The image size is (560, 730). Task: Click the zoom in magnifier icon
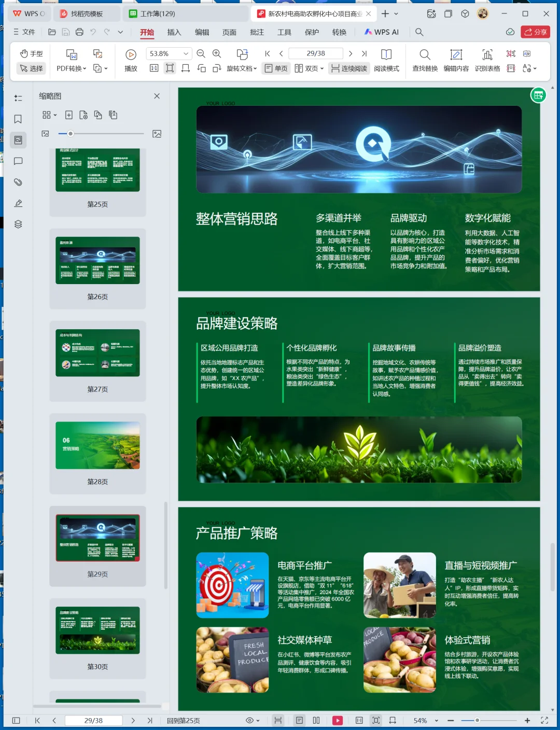[x=217, y=53]
